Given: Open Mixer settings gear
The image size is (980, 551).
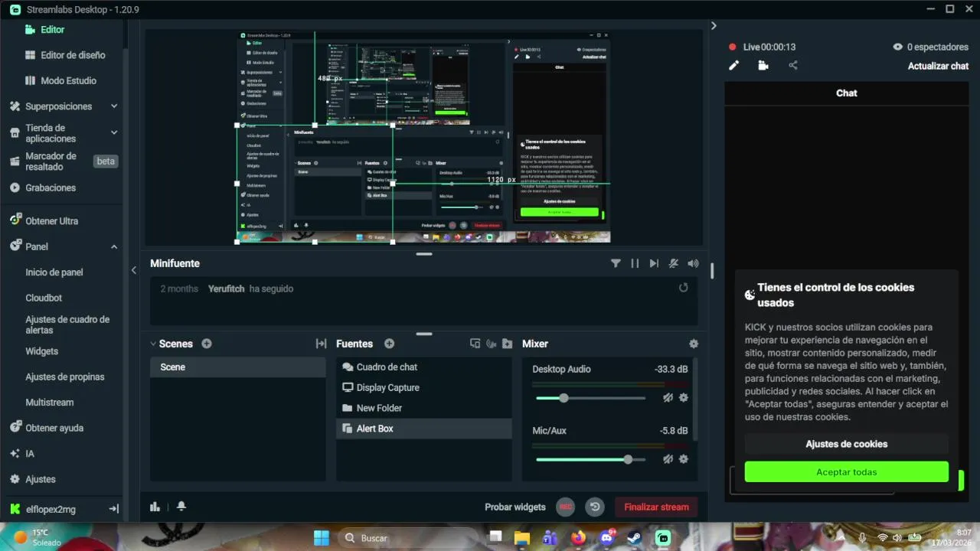Looking at the screenshot, I should tap(694, 344).
